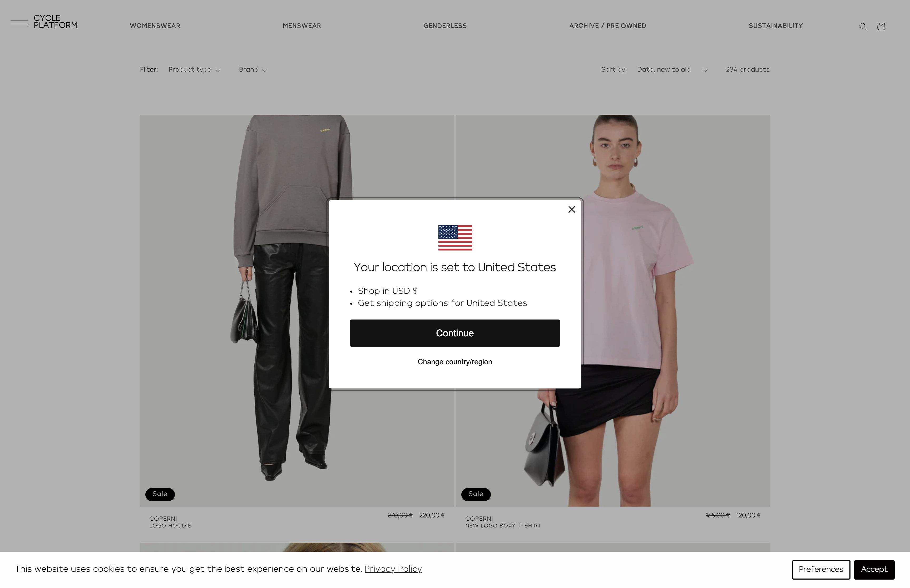Image resolution: width=910 pixels, height=588 pixels.
Task: Open the shopping bag cart icon
Action: (881, 26)
